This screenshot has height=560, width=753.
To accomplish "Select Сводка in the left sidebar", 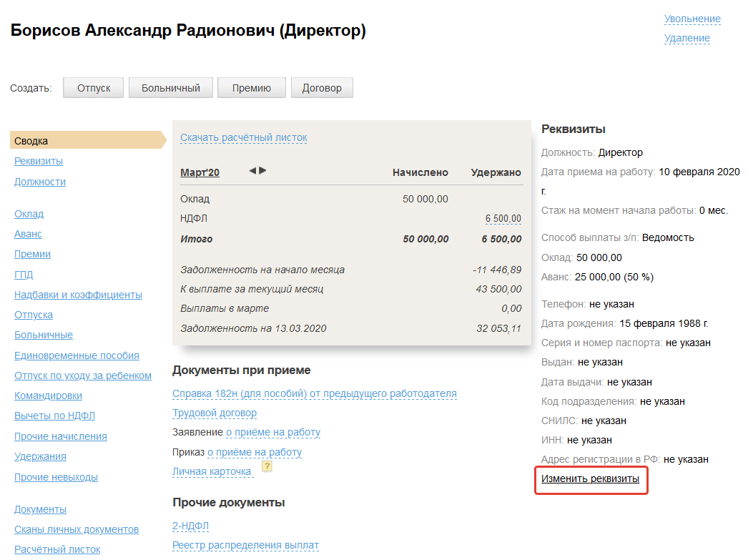I will pyautogui.click(x=31, y=141).
